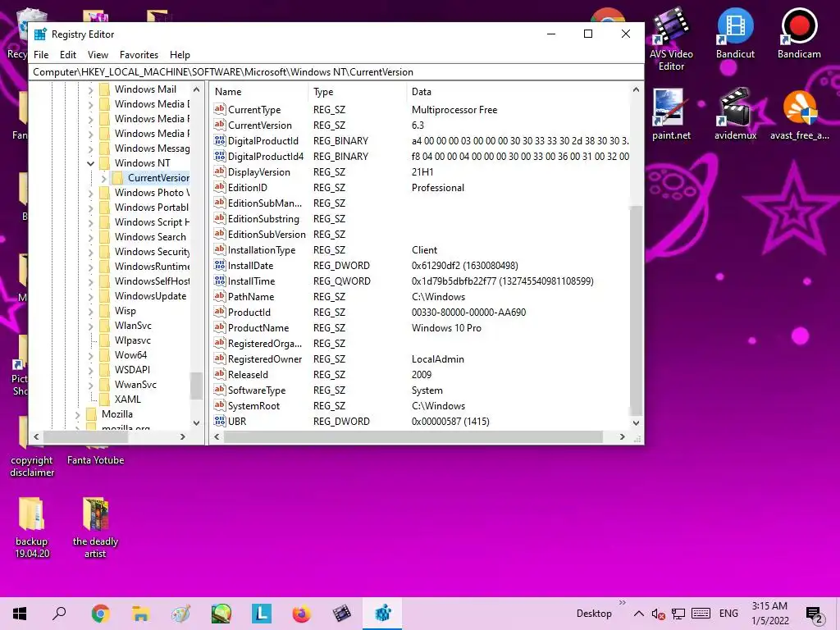Click the DWORD icon for UBR
This screenshot has width=840, height=630.
[220, 421]
